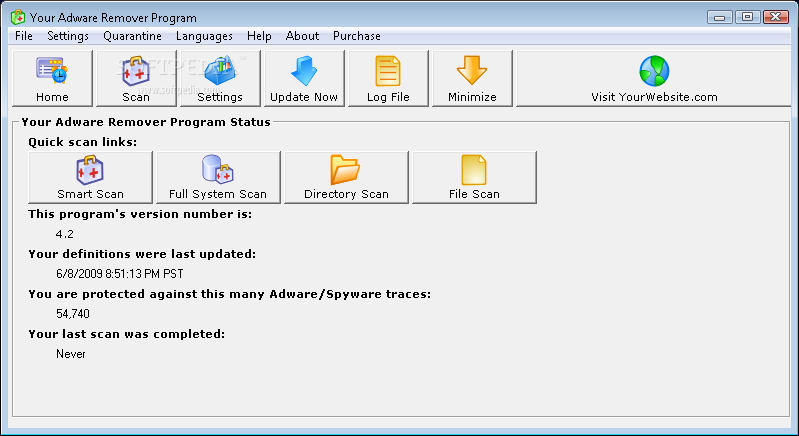Click the app icon in title bar

18,17
